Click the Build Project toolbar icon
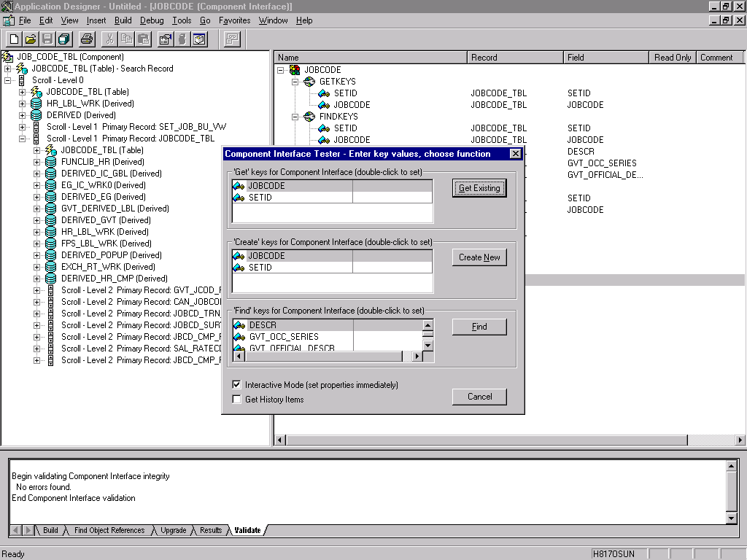The width and height of the screenshot is (747, 560). 198,39
